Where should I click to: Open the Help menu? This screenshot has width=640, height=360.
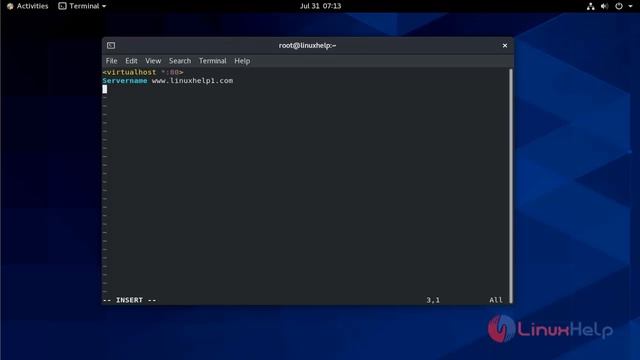click(242, 61)
